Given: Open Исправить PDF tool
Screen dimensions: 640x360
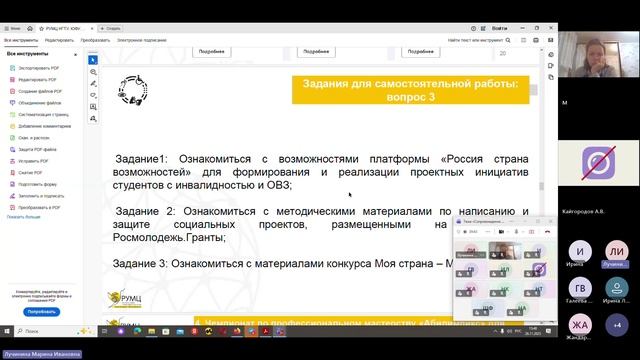Looking at the screenshot, I should point(29,161).
